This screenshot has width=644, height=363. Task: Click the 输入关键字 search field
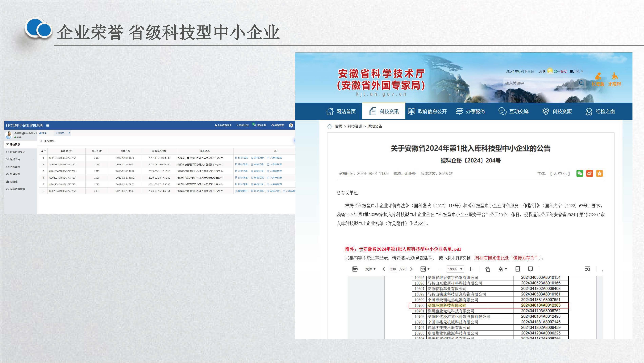(x=540, y=83)
